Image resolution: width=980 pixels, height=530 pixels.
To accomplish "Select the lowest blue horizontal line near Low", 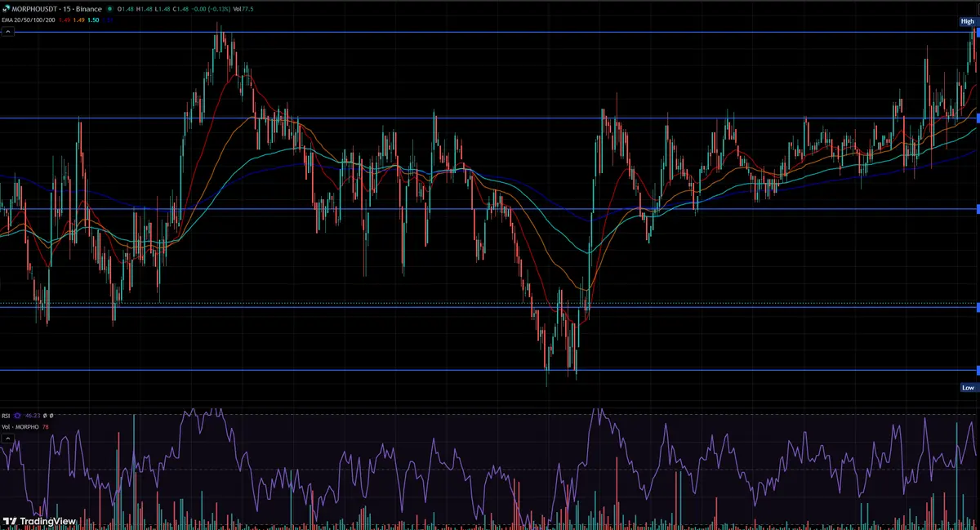I will click(490, 370).
